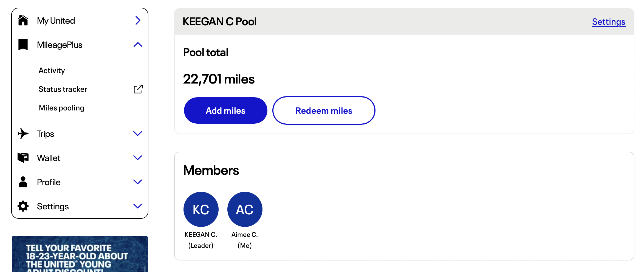This screenshot has height=272, width=644.
Task: Click the MileagePlus bookmark icon
Action: pos(23,45)
